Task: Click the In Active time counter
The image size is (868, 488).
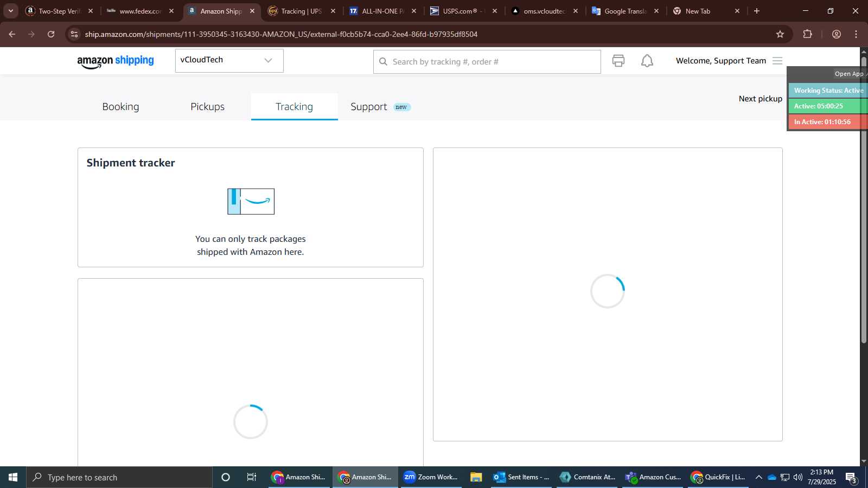Action: tap(828, 122)
